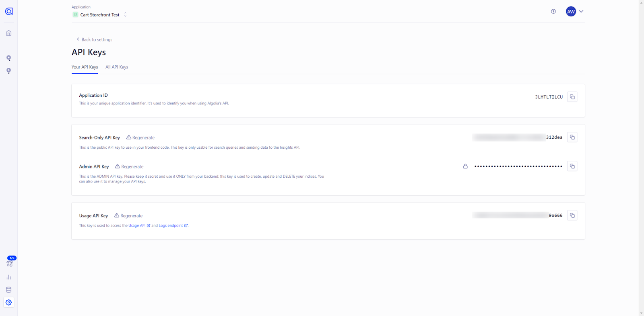Copy the Usage API Key
The height and width of the screenshot is (316, 644).
(x=572, y=215)
